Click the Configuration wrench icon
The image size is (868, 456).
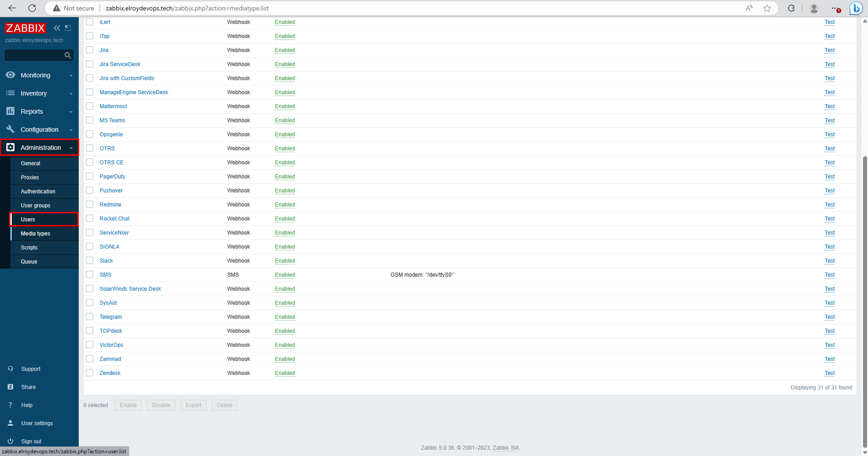click(x=10, y=129)
